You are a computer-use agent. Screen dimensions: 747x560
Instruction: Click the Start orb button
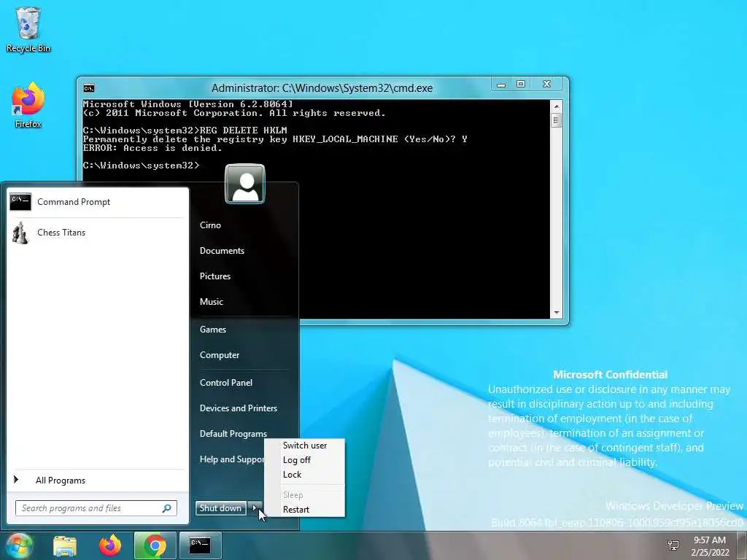[18, 545]
